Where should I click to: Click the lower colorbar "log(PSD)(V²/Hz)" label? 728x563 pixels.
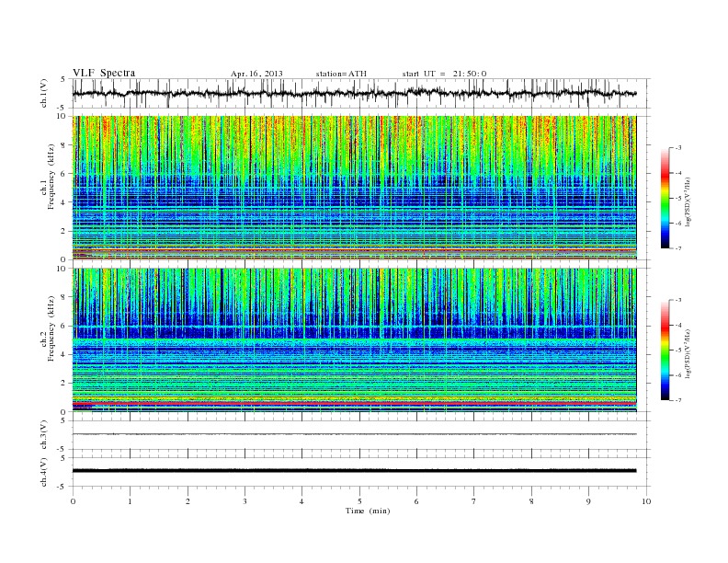coord(688,354)
